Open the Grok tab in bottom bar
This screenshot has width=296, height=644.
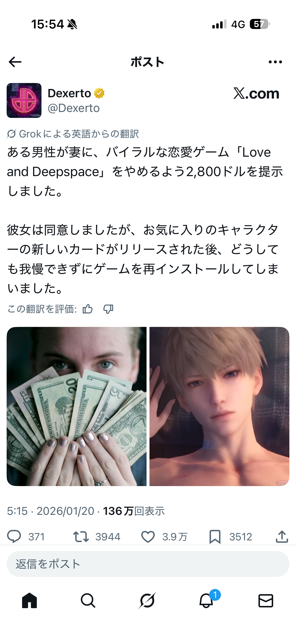coord(147,600)
